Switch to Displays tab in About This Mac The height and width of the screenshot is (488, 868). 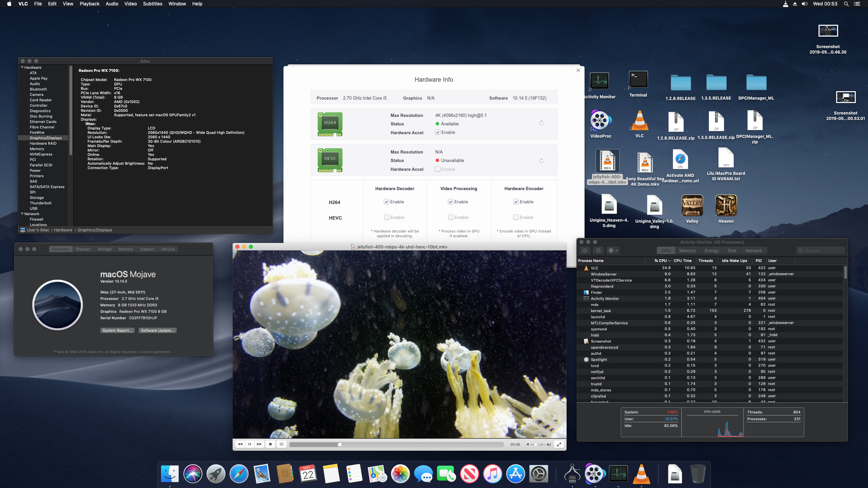click(x=83, y=249)
